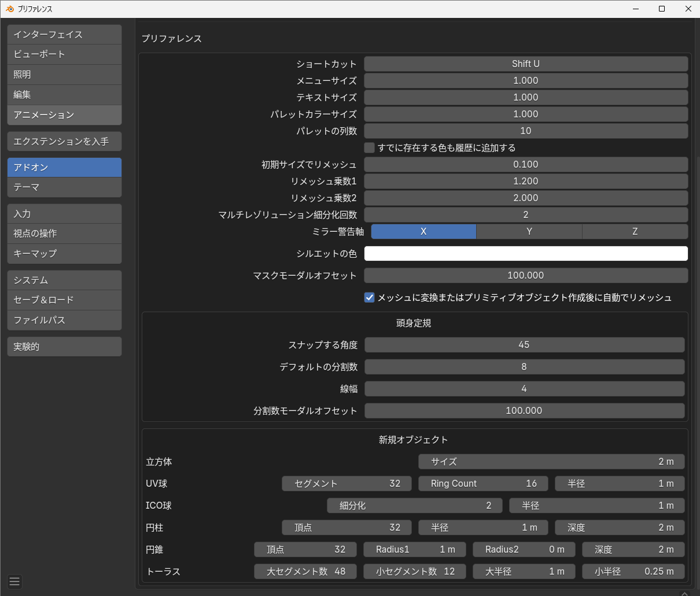The width and height of the screenshot is (700, 596).
Task: Switch to the システム tab
Action: (64, 280)
